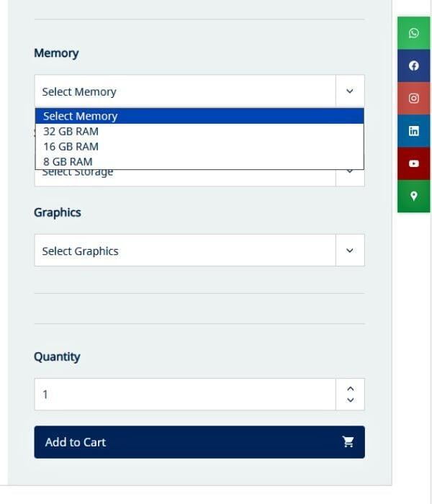Choose the 32 GB RAM option
432x504 pixels.
pos(71,131)
